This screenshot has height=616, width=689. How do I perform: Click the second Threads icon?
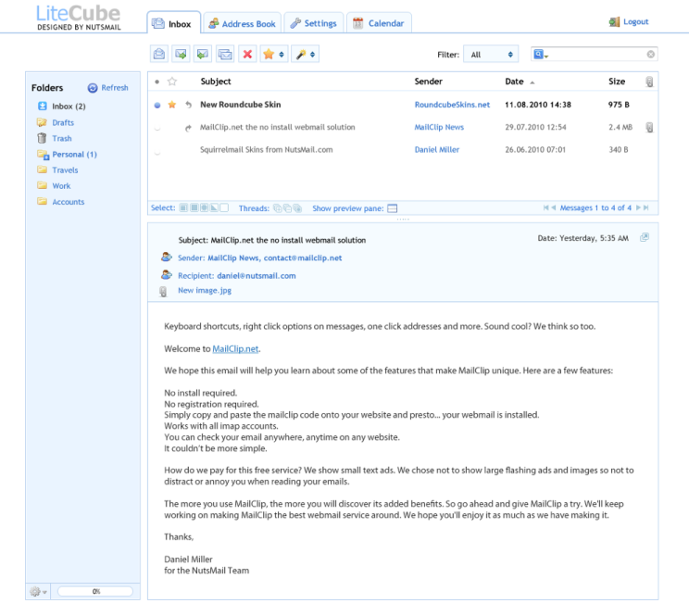click(x=287, y=208)
